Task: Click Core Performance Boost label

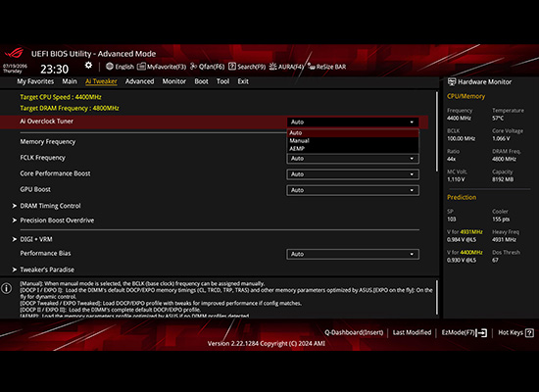Action: [55, 173]
